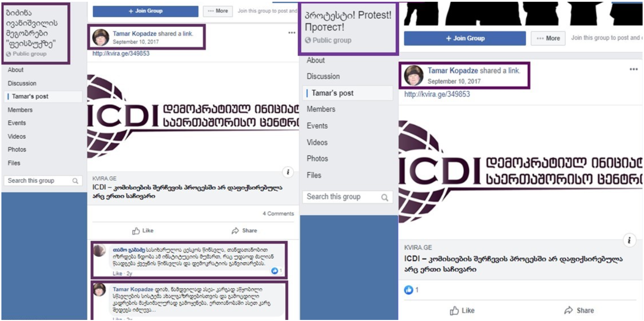Expand the 4 Comments on left post
Screen dimensions: 644x321
pos(278,214)
